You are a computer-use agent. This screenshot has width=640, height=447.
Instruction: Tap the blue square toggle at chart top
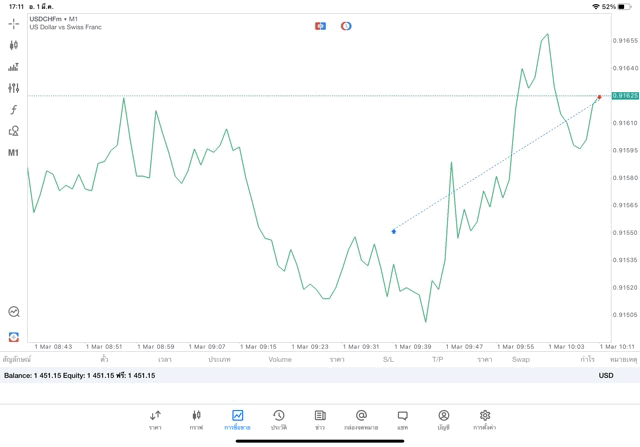coord(320,26)
